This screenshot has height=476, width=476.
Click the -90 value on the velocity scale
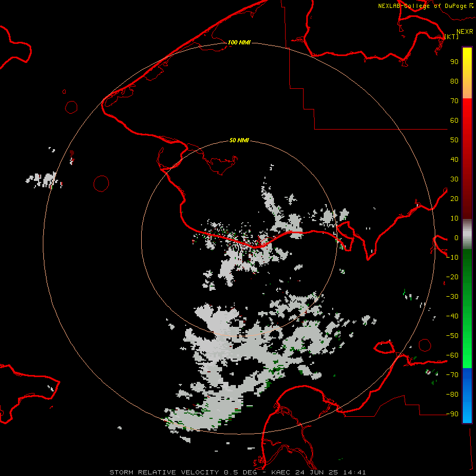[452, 414]
